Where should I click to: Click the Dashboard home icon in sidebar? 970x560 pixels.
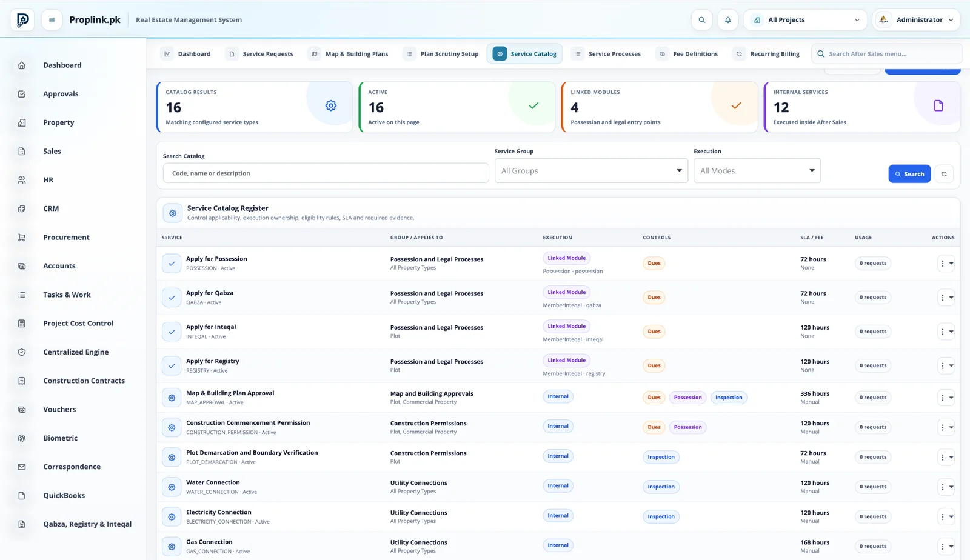(x=22, y=65)
